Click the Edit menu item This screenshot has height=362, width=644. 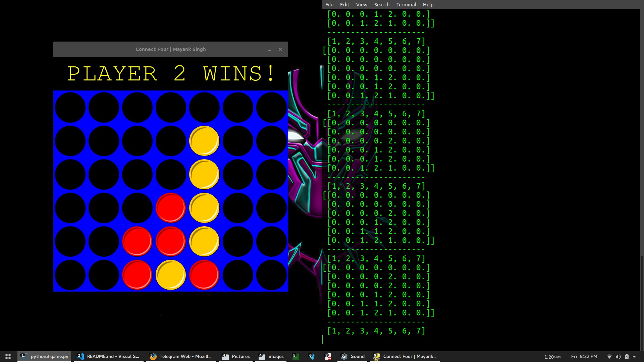pyautogui.click(x=344, y=4)
